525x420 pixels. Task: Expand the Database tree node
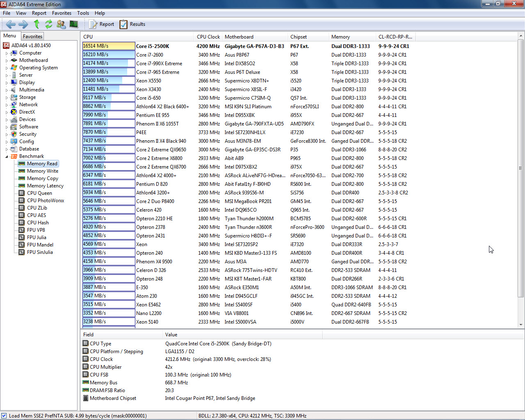(7, 149)
